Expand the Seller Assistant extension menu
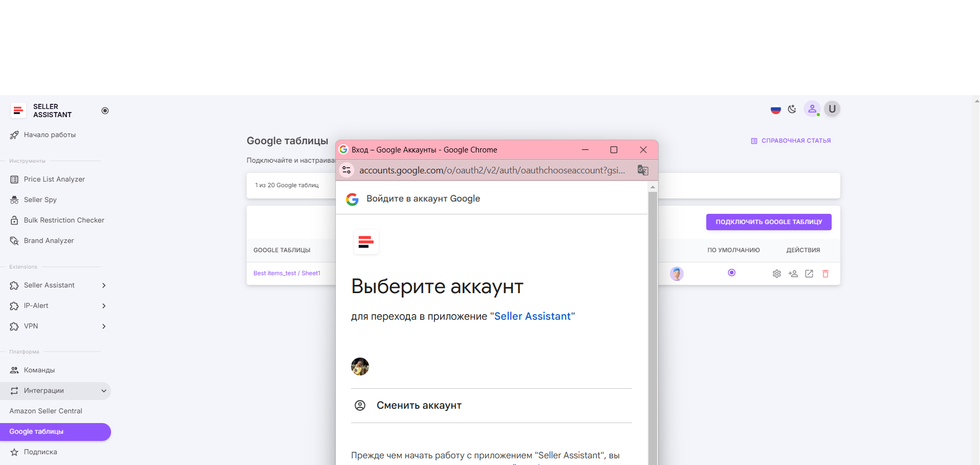 49,285
